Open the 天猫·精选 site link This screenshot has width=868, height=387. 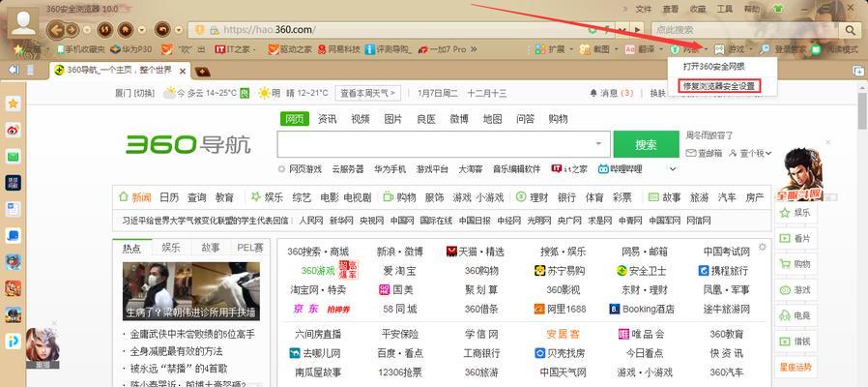[475, 252]
